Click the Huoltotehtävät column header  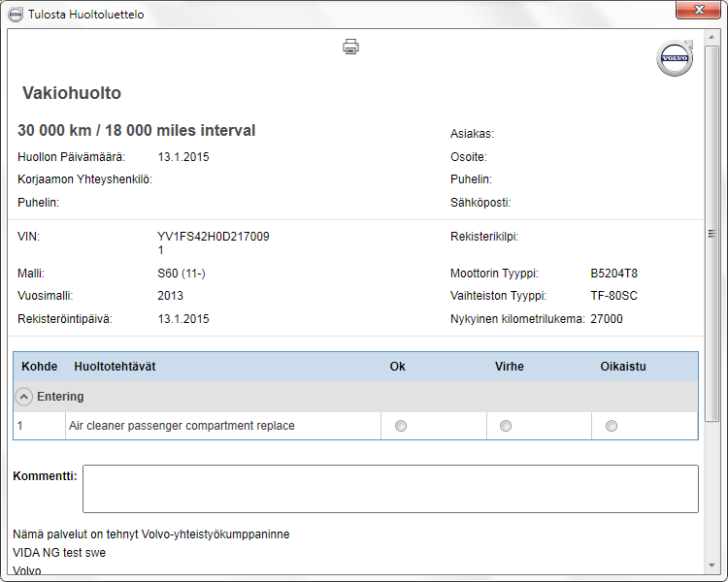click(x=115, y=367)
